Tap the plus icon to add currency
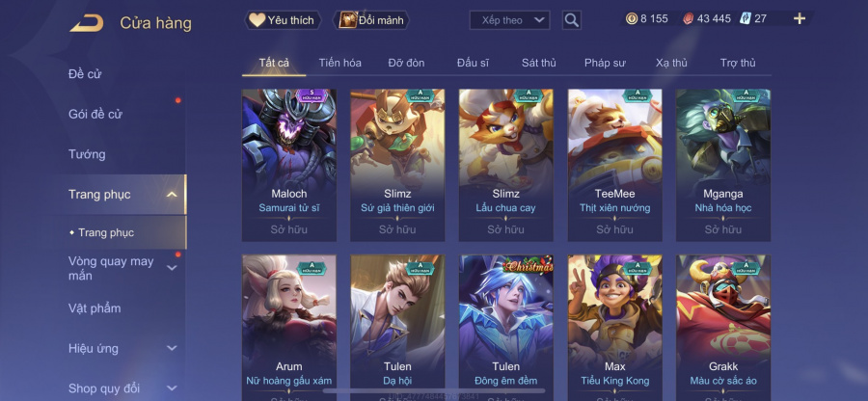Viewport: 868px width, 401px height. pos(800,19)
